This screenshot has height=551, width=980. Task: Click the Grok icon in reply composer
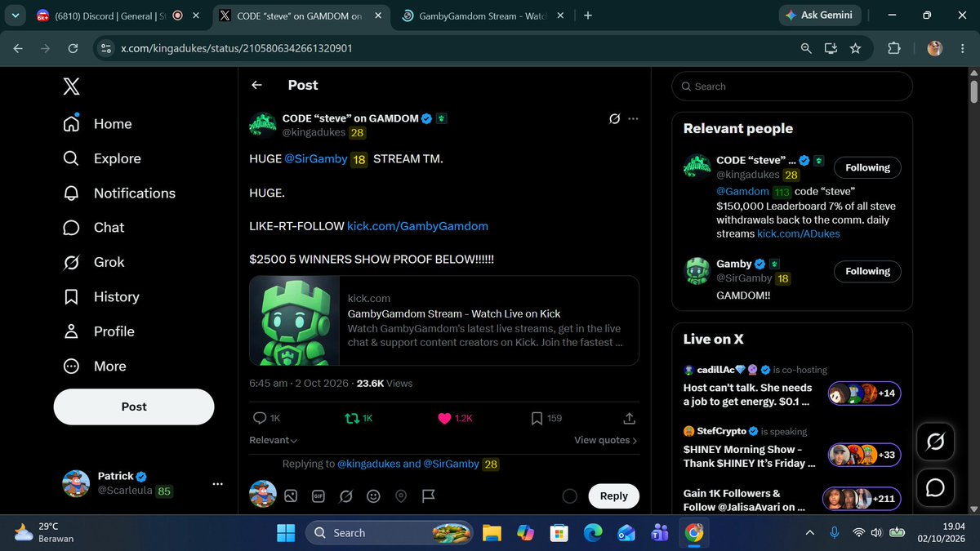(x=345, y=495)
